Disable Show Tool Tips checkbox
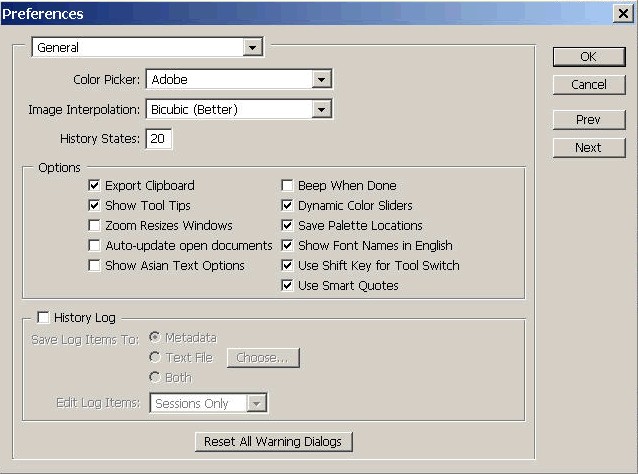This screenshot has width=638, height=474. point(95,206)
